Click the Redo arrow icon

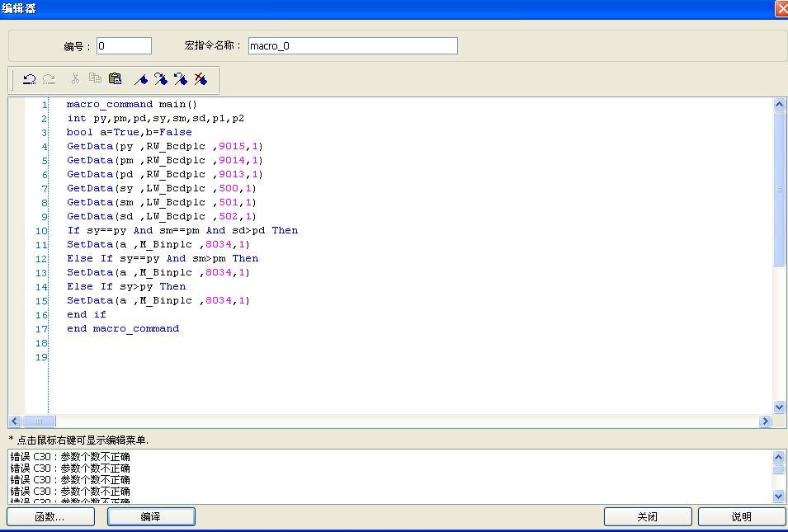pyautogui.click(x=49, y=79)
